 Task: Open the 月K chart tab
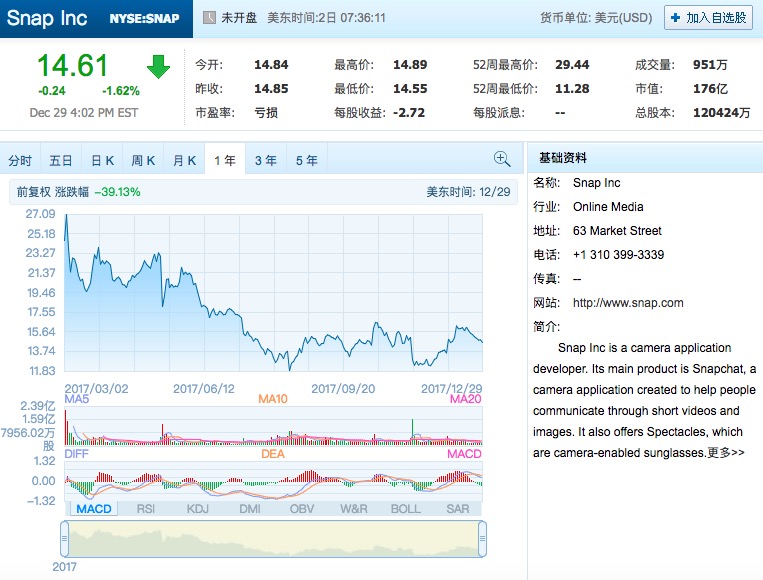click(x=184, y=160)
